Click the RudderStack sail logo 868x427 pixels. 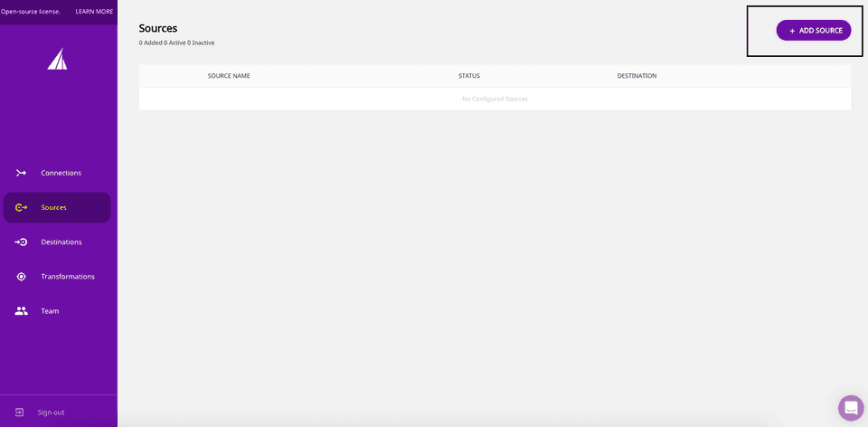[x=57, y=59]
